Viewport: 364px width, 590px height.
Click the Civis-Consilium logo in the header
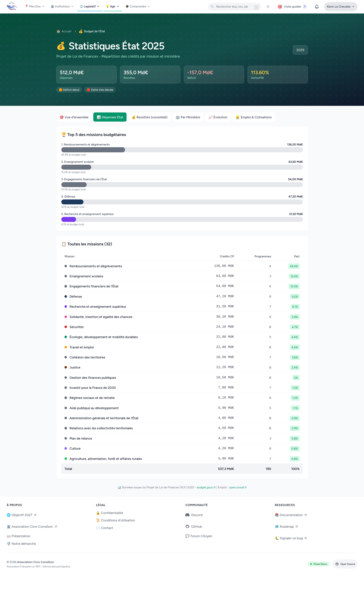(12, 6)
